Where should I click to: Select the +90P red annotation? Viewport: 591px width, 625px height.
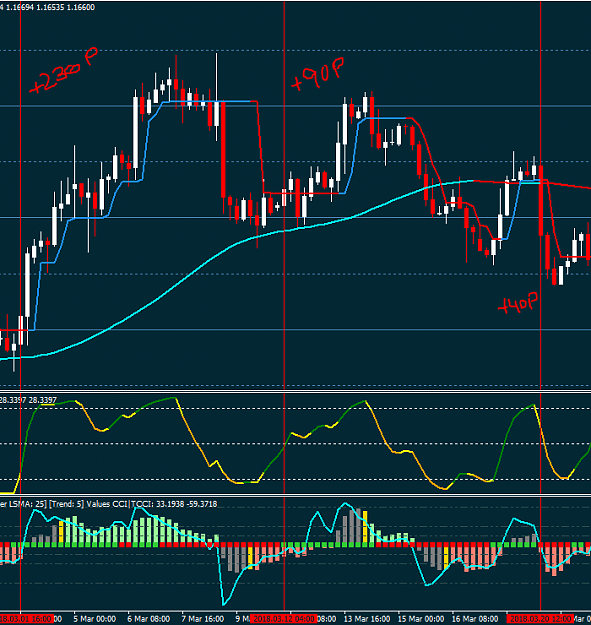point(318,74)
